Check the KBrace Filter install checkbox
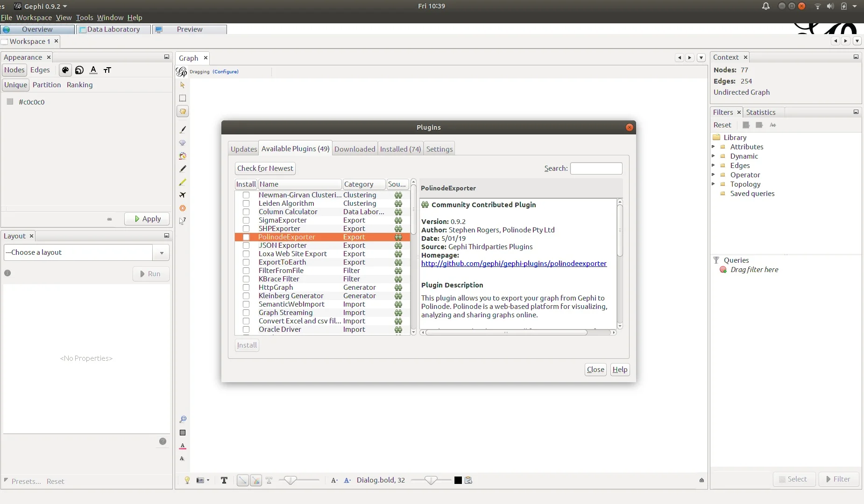 246,279
